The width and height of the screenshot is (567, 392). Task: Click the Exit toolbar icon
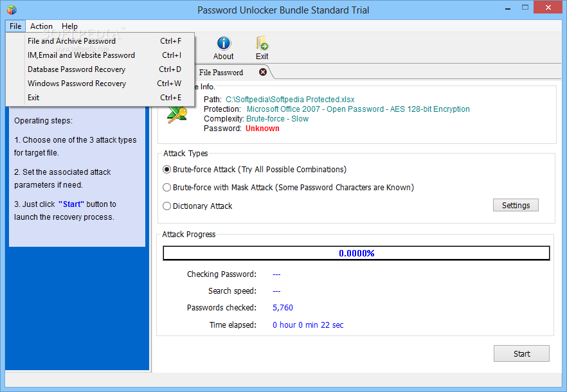[x=262, y=48]
